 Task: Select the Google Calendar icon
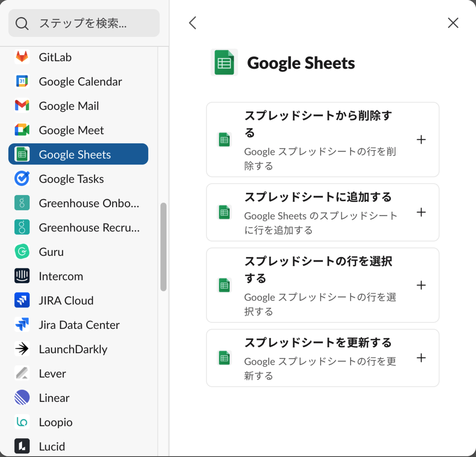pyautogui.click(x=22, y=81)
